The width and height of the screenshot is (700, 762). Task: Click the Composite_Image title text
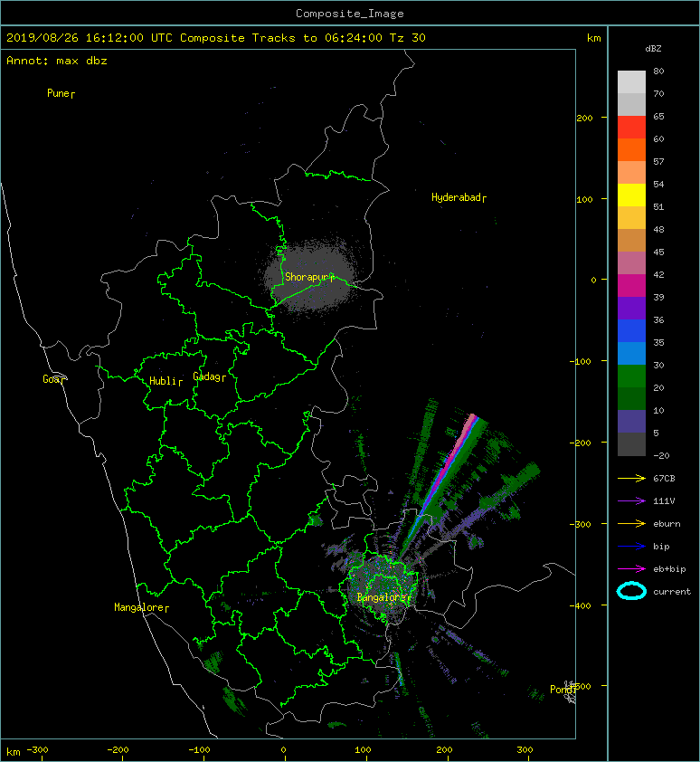pyautogui.click(x=350, y=14)
